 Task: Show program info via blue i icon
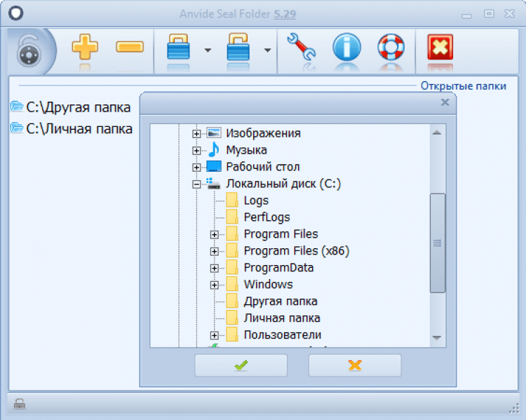(347, 47)
